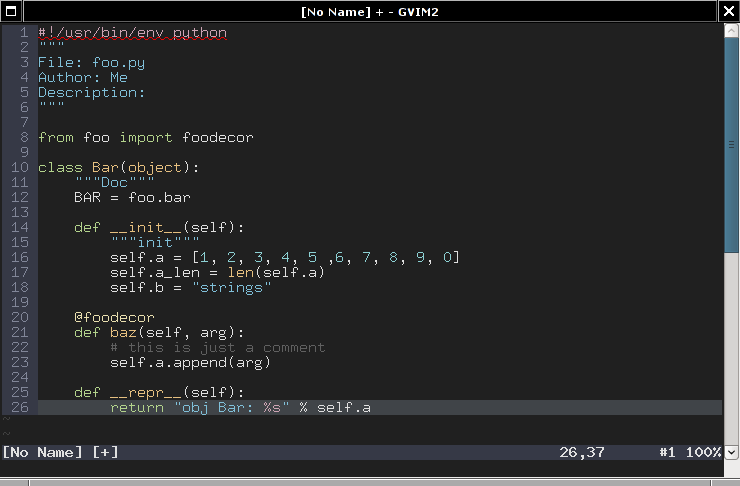The width and height of the screenshot is (740, 486).
Task: Click the "strings" string literal
Action: [231, 287]
